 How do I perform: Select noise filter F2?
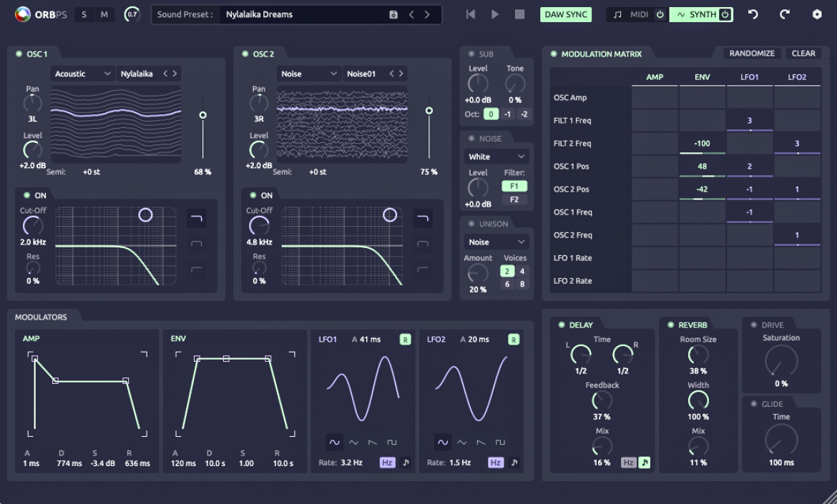514,199
